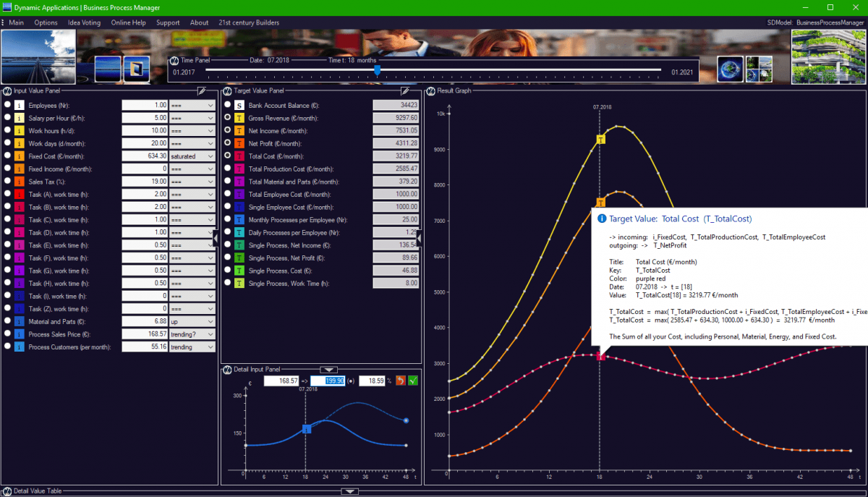The width and height of the screenshot is (868, 497).
Task: Open the Options menu
Action: click(46, 22)
